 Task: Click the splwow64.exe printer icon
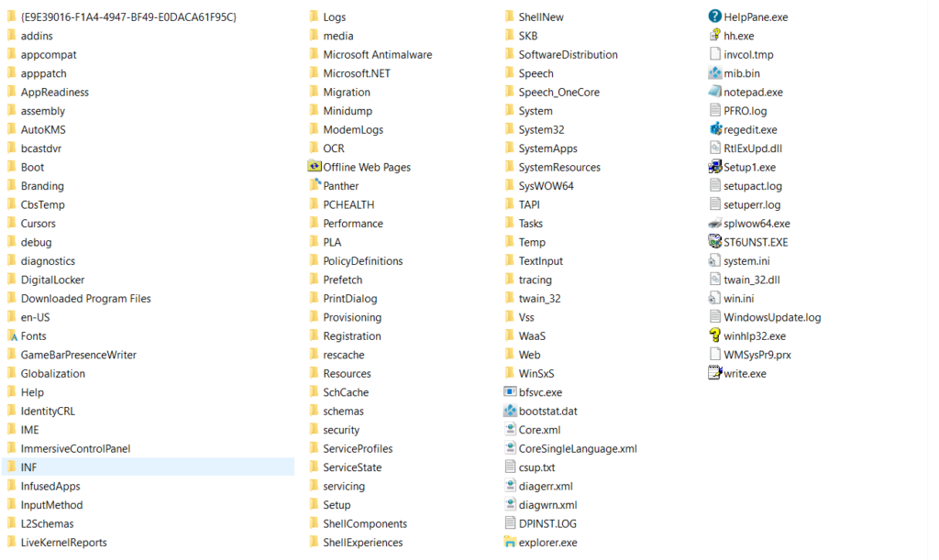[714, 223]
